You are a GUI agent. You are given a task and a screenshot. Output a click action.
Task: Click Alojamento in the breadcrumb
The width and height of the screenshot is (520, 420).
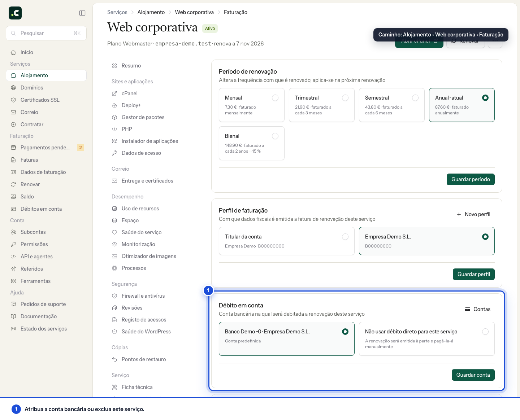151,12
